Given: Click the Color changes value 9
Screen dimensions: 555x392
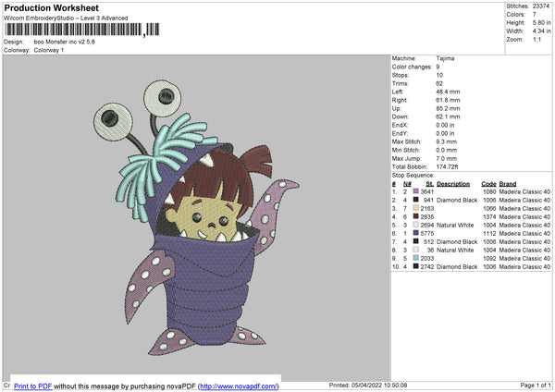Looking at the screenshot, I should tap(438, 67).
